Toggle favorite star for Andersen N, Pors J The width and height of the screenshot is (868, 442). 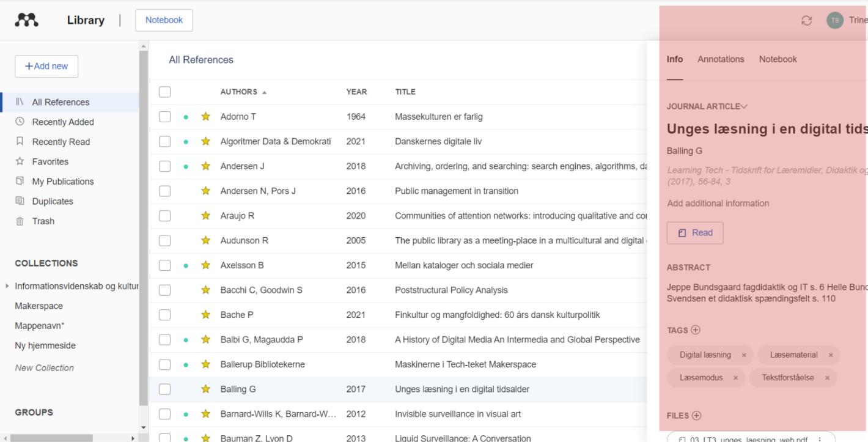pyautogui.click(x=206, y=191)
